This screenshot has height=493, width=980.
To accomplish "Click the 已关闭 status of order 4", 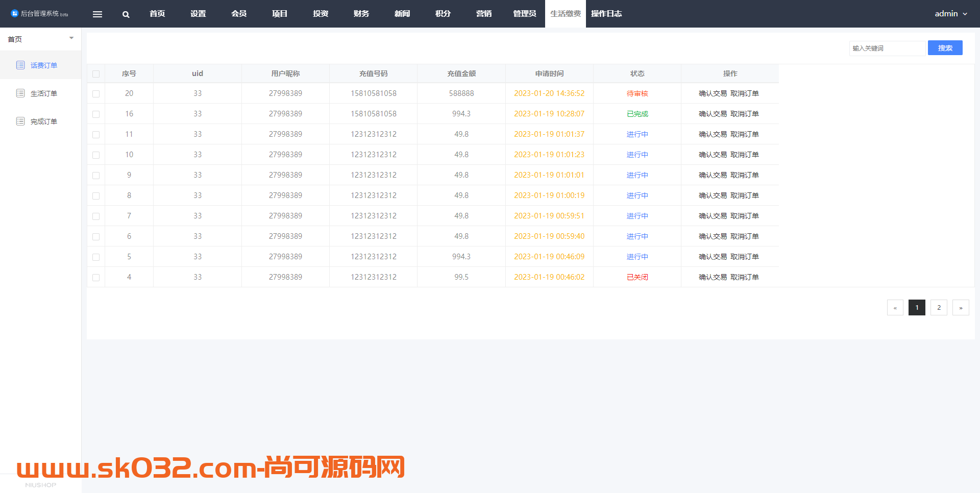I will coord(637,277).
